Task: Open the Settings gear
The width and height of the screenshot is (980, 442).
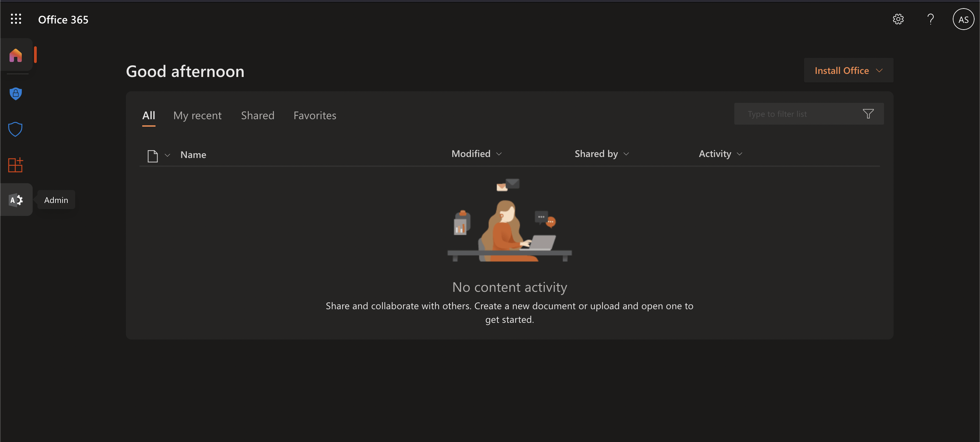Action: (898, 19)
